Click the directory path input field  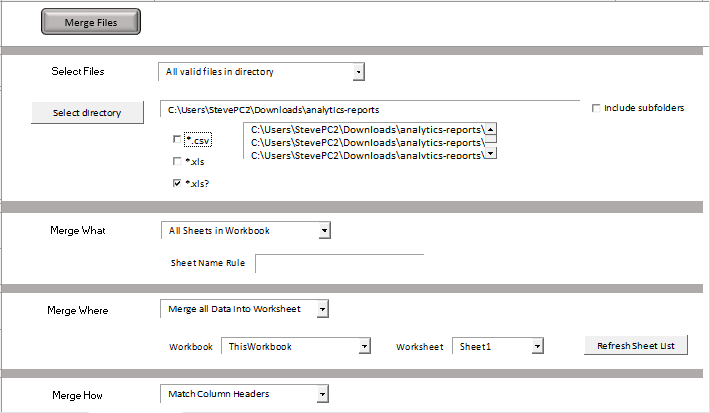coord(369,109)
